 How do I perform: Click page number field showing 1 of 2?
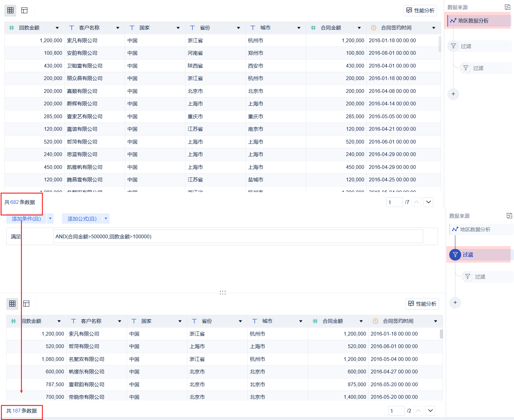click(x=396, y=411)
